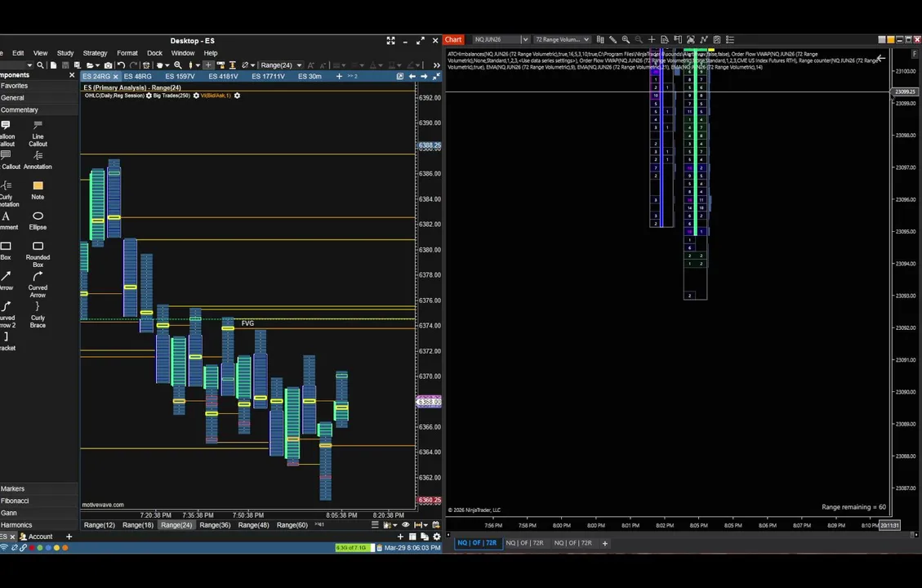922x588 pixels.
Task: Enable NinjaTrader crosshair cursor
Action: (652, 39)
